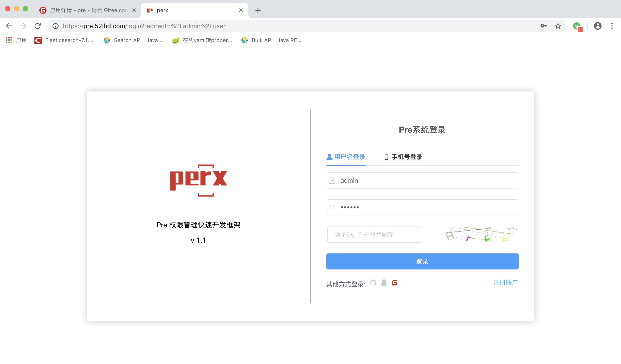Image resolution: width=621 pixels, height=364 pixels.
Task: Focus the 验证码 input field
Action: tap(374, 235)
